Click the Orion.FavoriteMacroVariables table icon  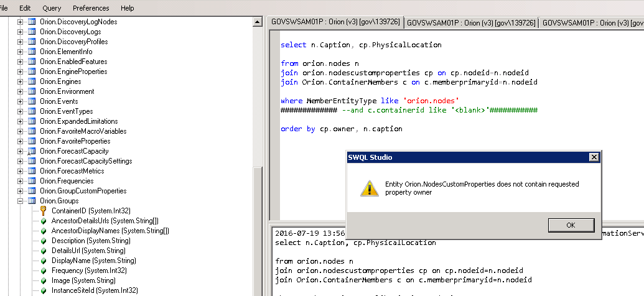(x=32, y=131)
